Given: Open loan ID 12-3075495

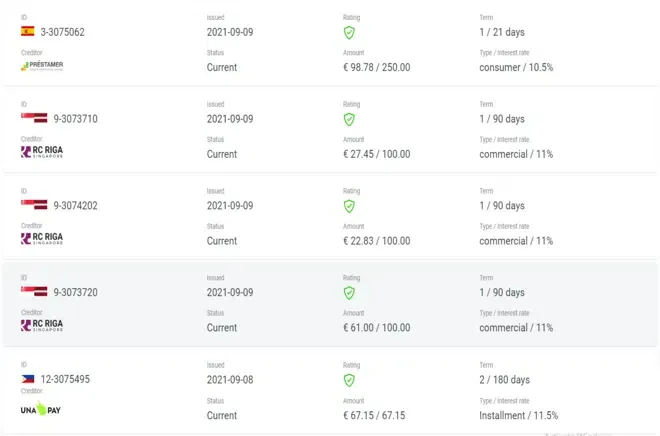Looking at the screenshot, I should (x=65, y=380).
